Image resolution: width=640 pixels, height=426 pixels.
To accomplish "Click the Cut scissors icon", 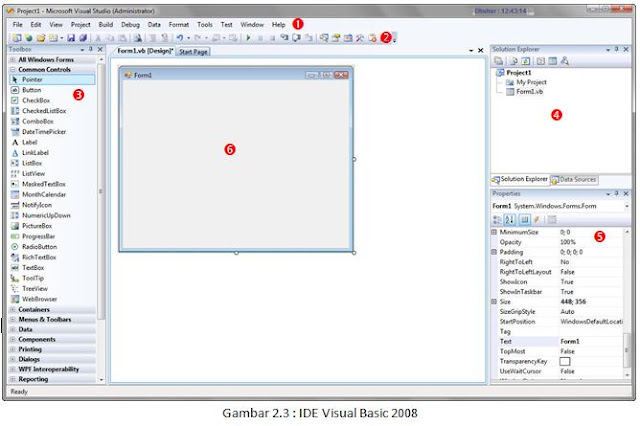I will pyautogui.click(x=98, y=38).
